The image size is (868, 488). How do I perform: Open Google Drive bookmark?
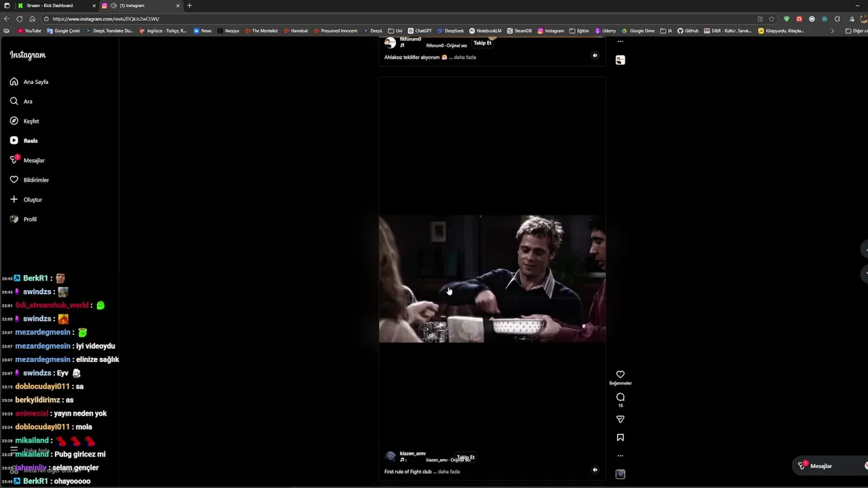[x=638, y=30]
